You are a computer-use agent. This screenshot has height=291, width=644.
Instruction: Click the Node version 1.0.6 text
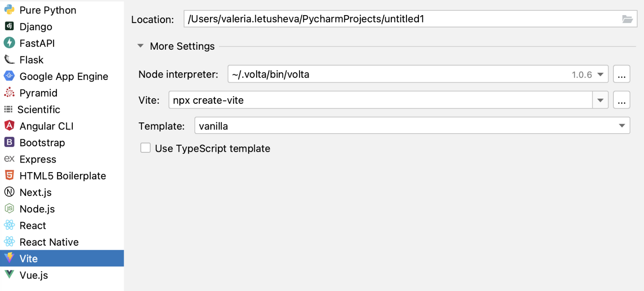coord(582,75)
